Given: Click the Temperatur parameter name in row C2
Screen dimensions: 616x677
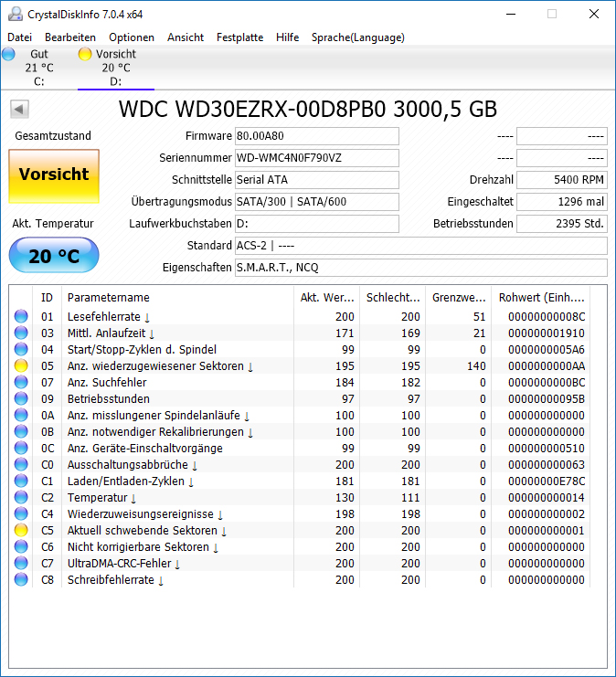Looking at the screenshot, I should coord(97,497).
